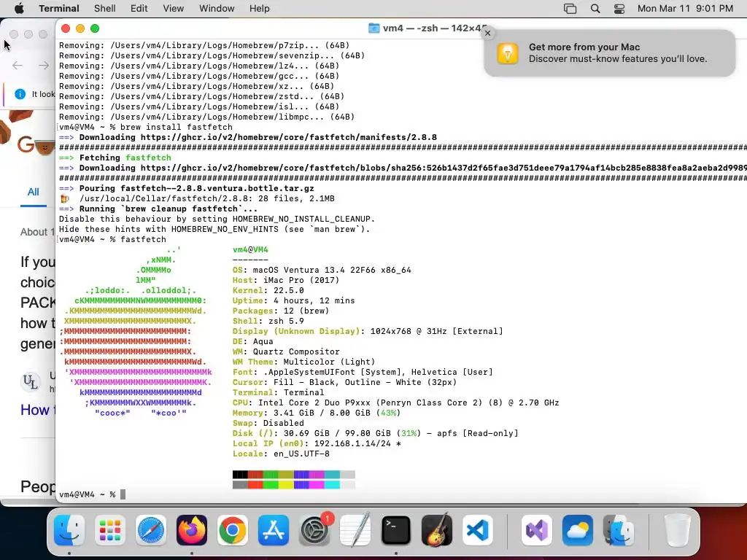Open the Get more from your Mac notification

(x=609, y=52)
